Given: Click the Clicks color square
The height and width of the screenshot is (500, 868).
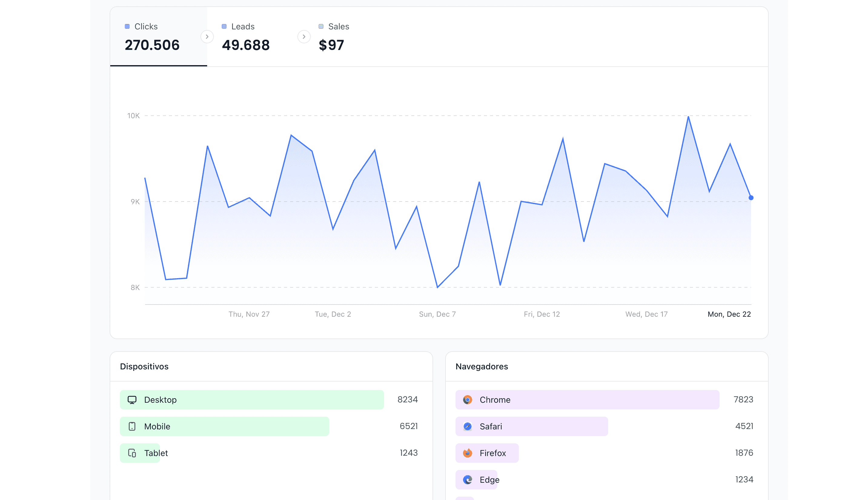Looking at the screenshot, I should click(127, 26).
